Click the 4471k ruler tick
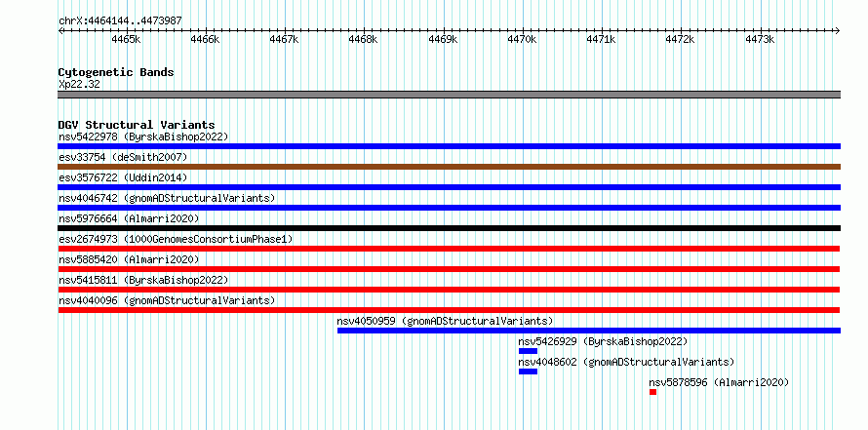The image size is (868, 430). (602, 39)
